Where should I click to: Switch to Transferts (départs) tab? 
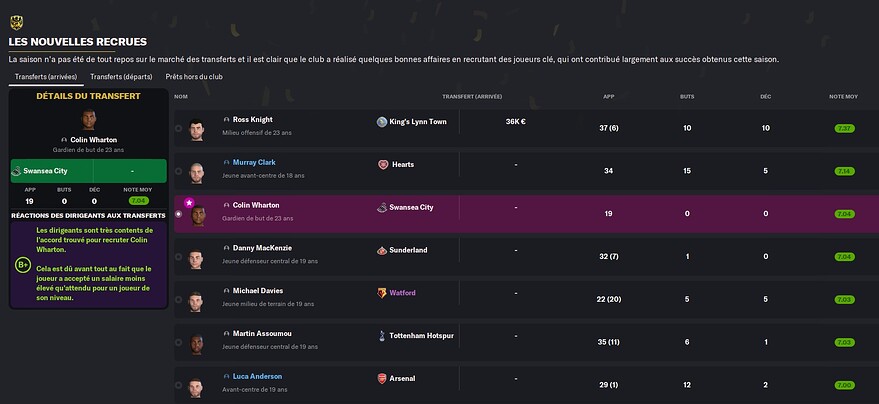point(121,77)
